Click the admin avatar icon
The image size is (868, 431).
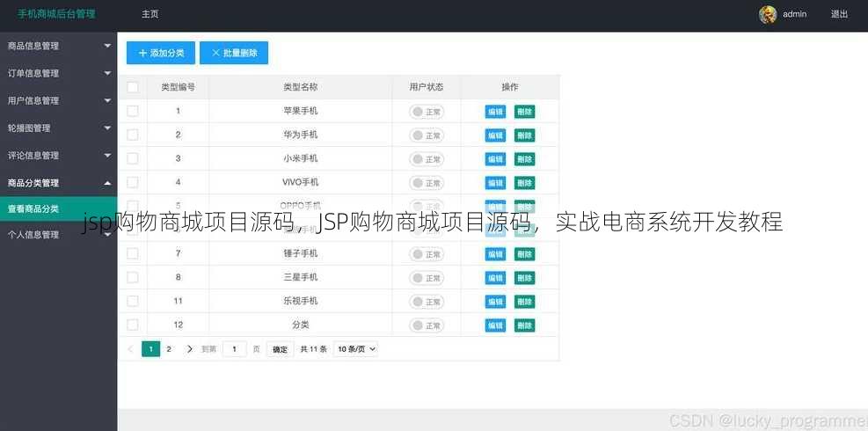[x=768, y=14]
